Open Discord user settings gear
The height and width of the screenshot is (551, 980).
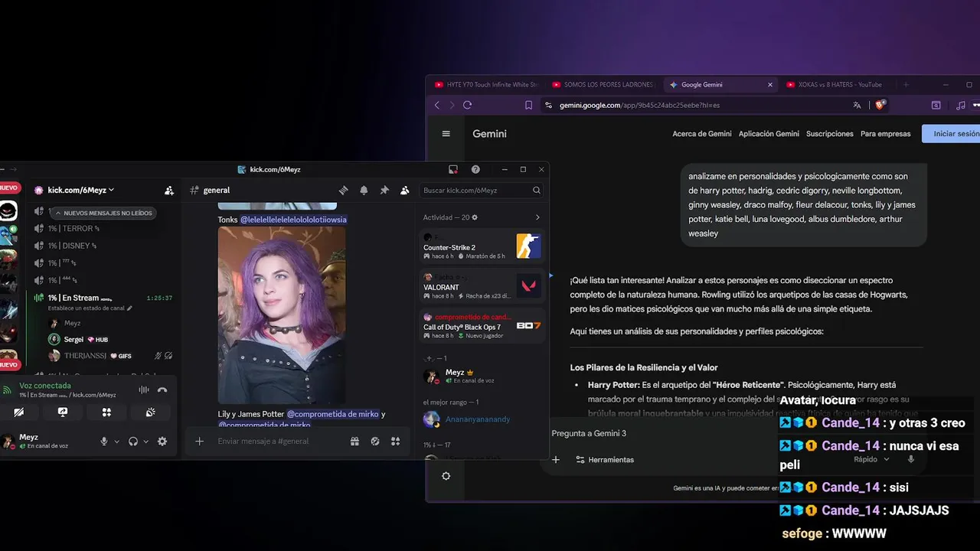click(x=162, y=442)
